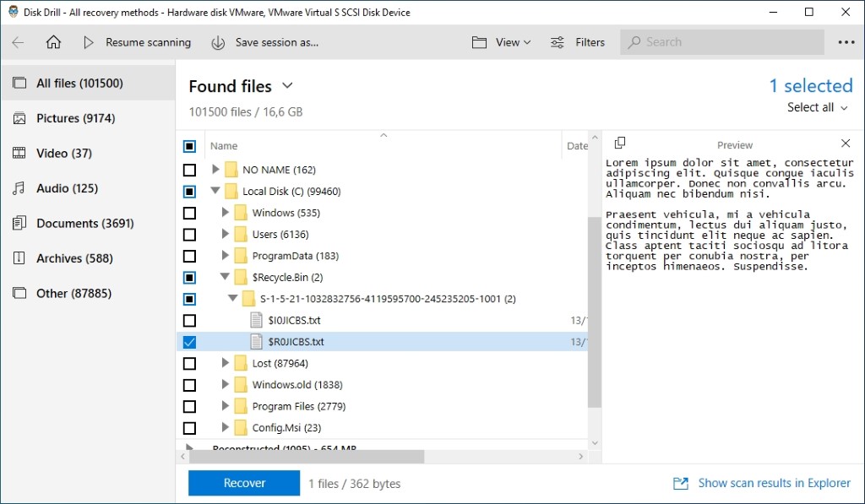The image size is (865, 504).
Task: Select the All files (101500) category
Action: [88, 84]
